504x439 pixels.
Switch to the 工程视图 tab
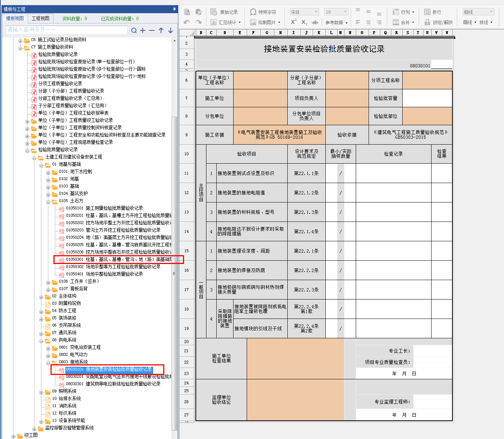41,18
